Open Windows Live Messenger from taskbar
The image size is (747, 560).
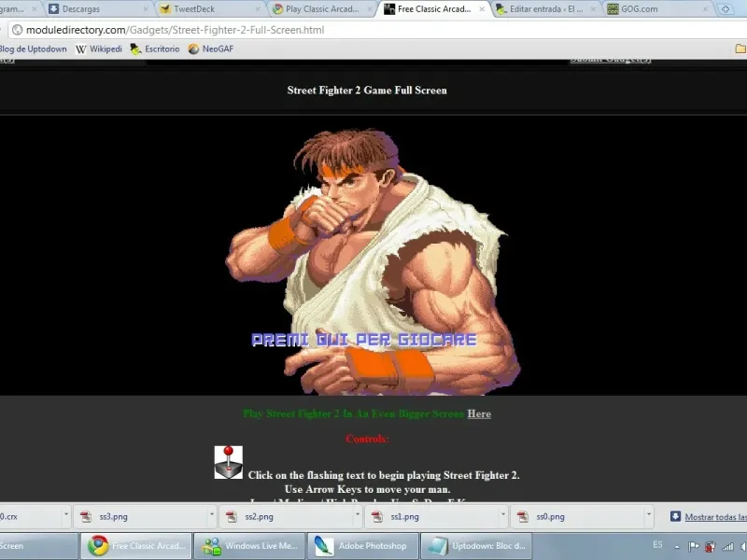click(x=250, y=546)
